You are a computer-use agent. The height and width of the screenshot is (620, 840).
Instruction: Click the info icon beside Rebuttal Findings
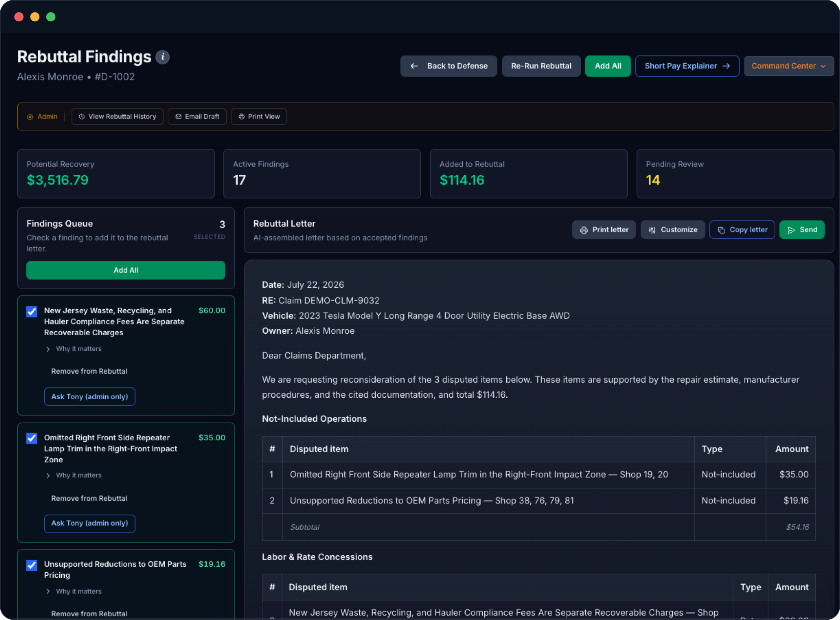click(x=162, y=57)
